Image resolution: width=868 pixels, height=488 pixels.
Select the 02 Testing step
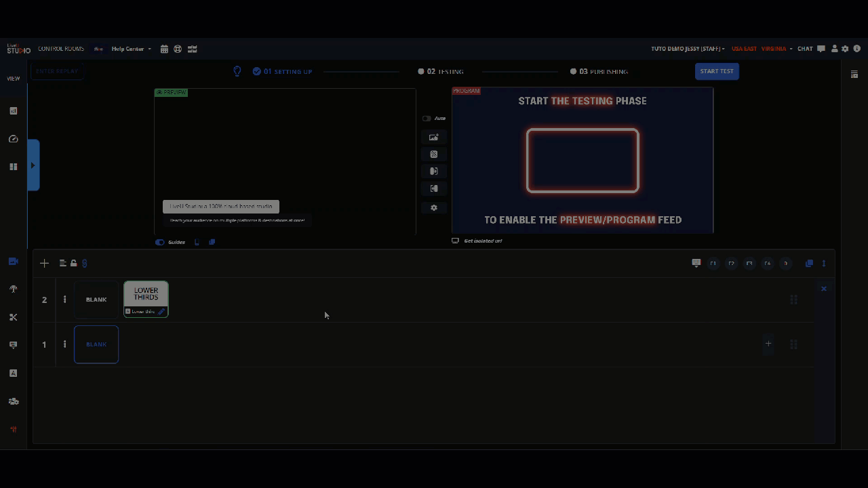pyautogui.click(x=441, y=71)
